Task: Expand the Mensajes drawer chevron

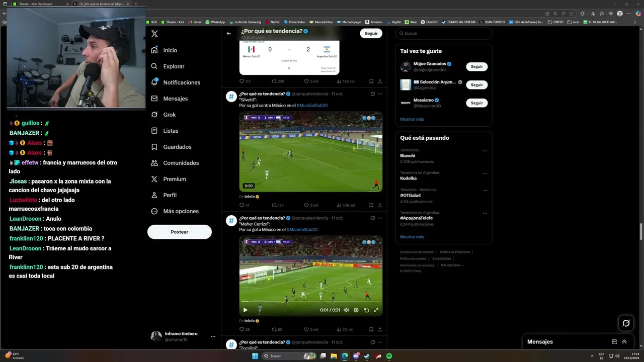Action: [x=624, y=342]
